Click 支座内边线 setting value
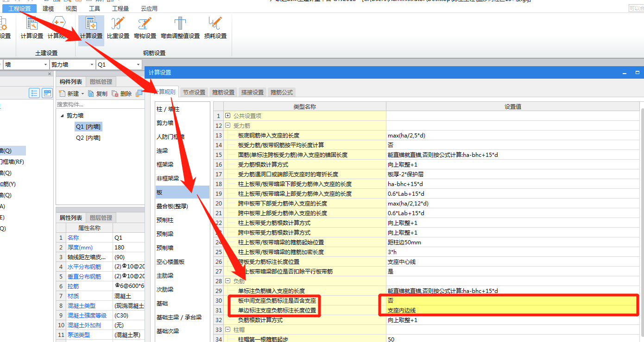644x342 pixels. click(512, 310)
